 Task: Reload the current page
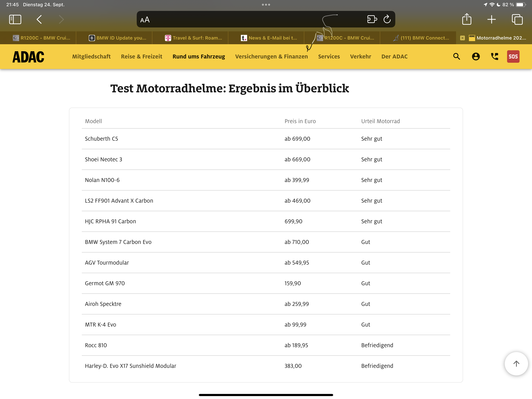point(387,19)
